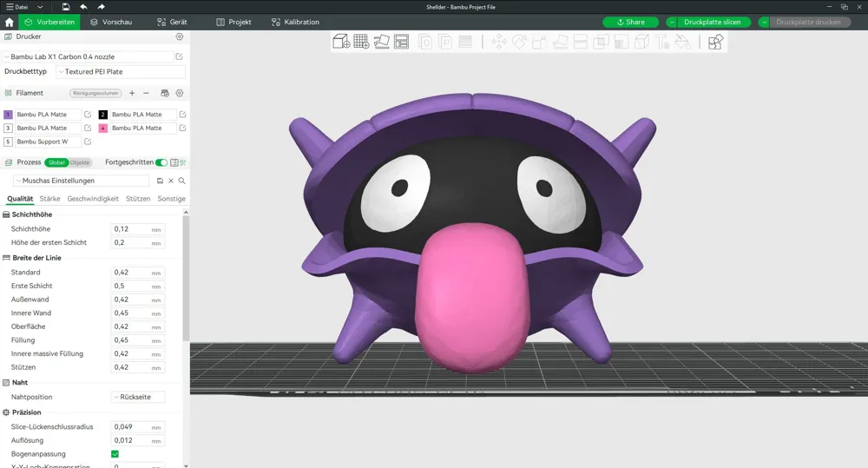The image size is (868, 468).
Task: Switch to the Stützen settings tab
Action: (x=138, y=199)
